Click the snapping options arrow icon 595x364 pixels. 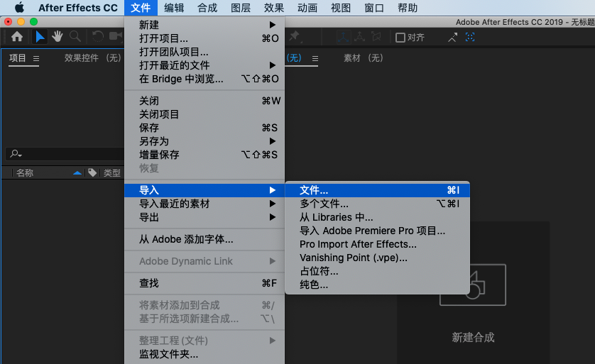(452, 37)
